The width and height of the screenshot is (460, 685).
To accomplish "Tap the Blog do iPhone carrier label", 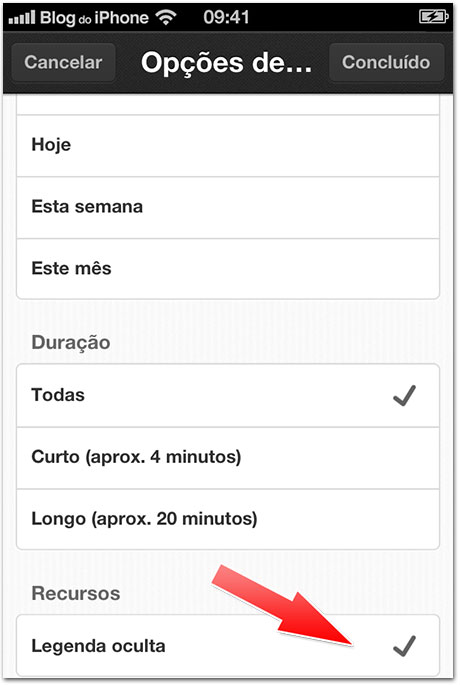I will pos(94,18).
